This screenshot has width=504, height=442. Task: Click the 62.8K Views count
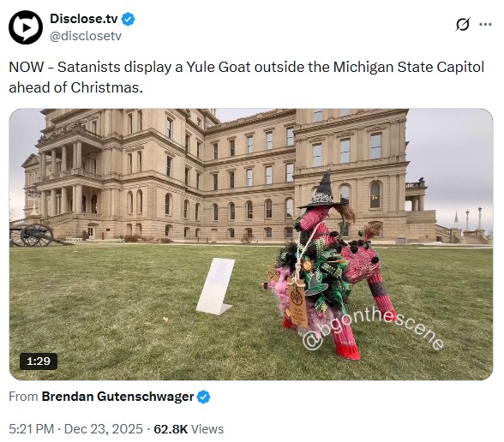(x=189, y=429)
